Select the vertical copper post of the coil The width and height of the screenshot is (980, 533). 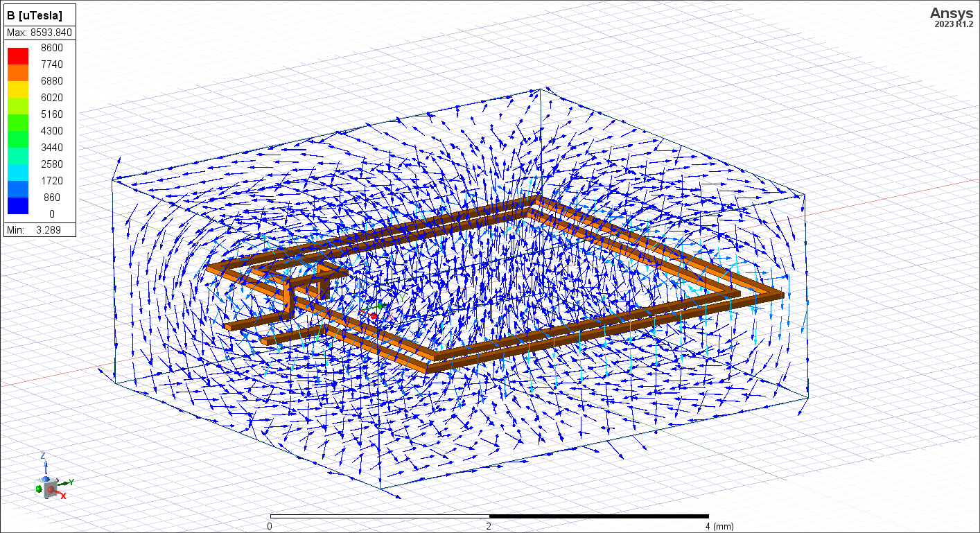click(288, 299)
